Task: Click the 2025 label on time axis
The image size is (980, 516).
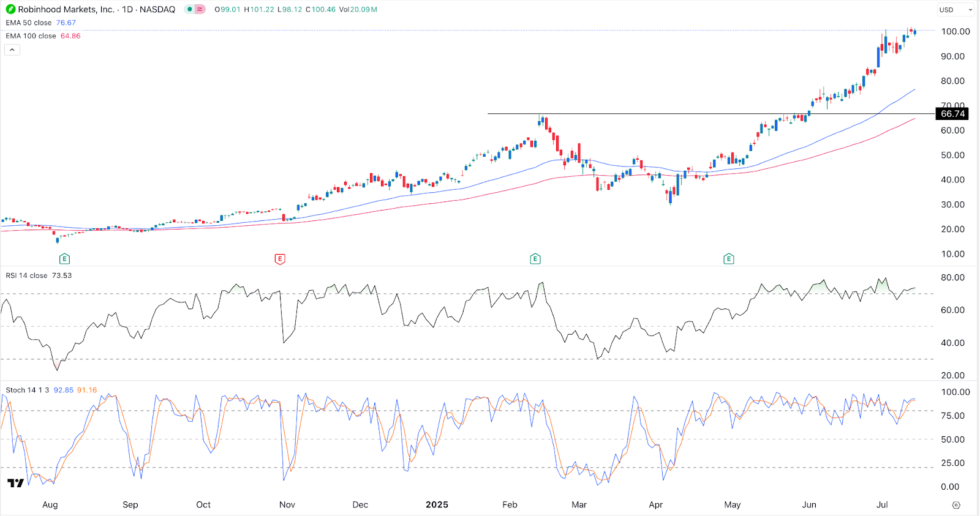Action: [x=437, y=504]
